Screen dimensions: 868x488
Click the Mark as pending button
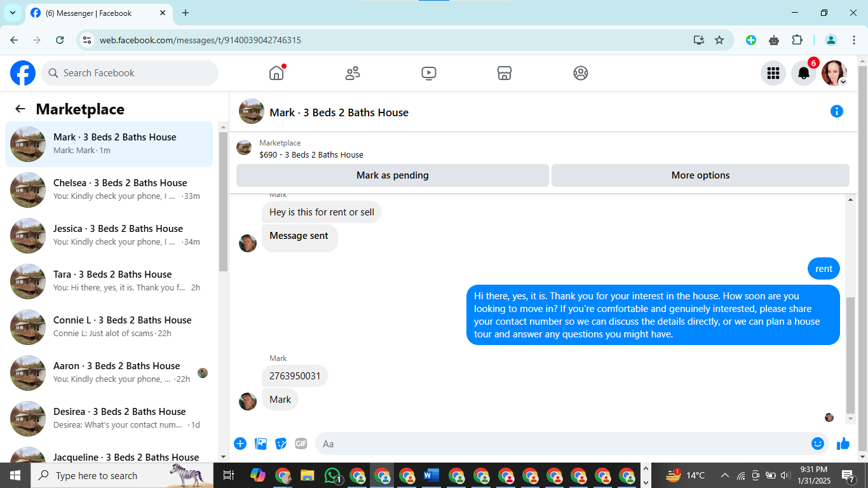pos(393,175)
